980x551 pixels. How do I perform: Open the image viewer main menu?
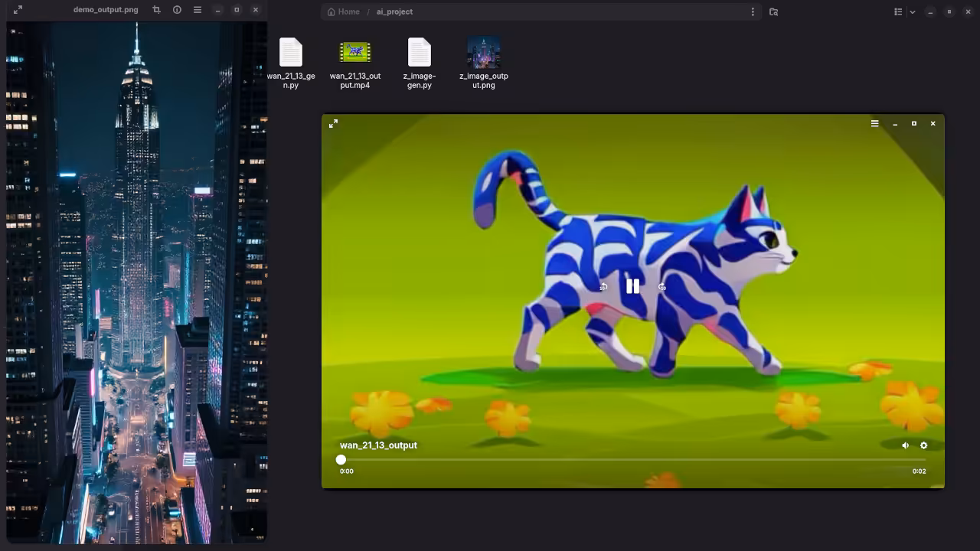click(198, 10)
